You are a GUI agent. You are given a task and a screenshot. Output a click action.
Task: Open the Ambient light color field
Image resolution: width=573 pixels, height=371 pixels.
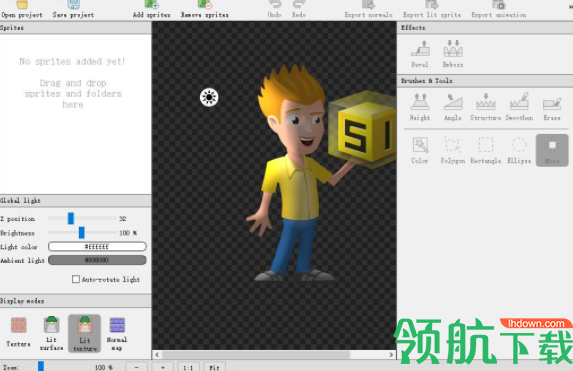click(97, 260)
